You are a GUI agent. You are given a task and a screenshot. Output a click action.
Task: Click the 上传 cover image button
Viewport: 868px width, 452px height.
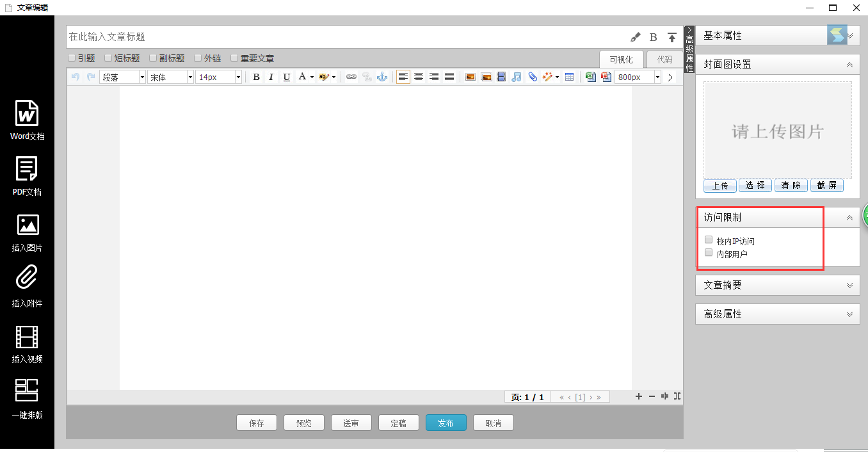pyautogui.click(x=719, y=186)
